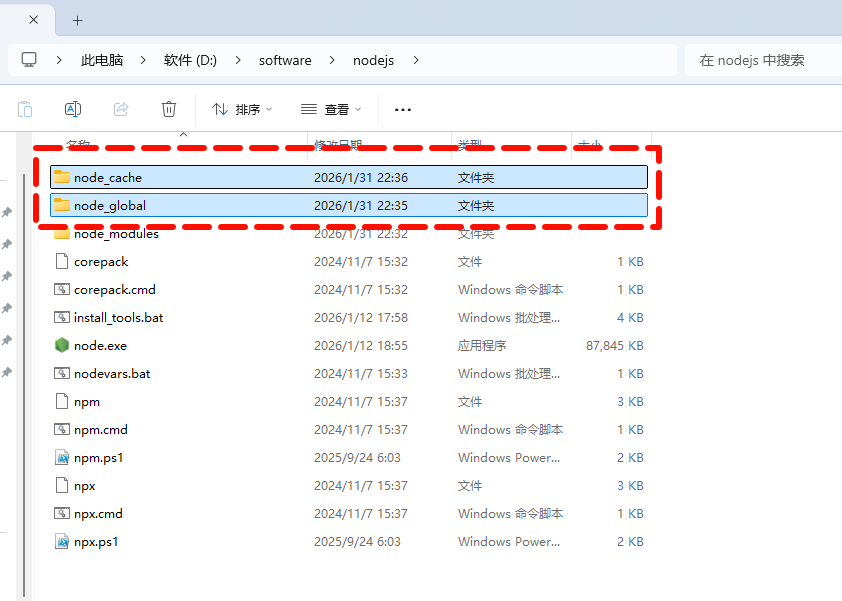Click the 87,845 KB size of node.exe

coord(614,345)
